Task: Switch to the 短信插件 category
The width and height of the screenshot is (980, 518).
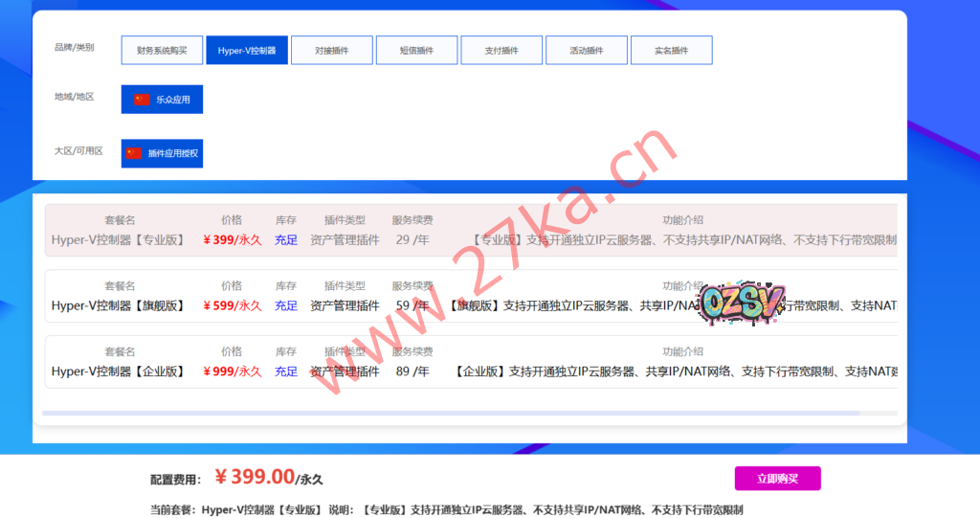Action: point(417,50)
